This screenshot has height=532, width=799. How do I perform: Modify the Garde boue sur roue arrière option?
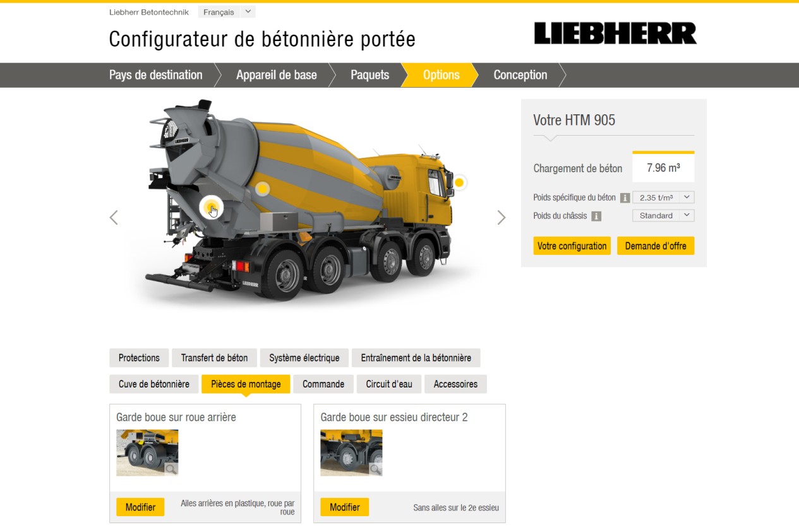click(x=140, y=507)
